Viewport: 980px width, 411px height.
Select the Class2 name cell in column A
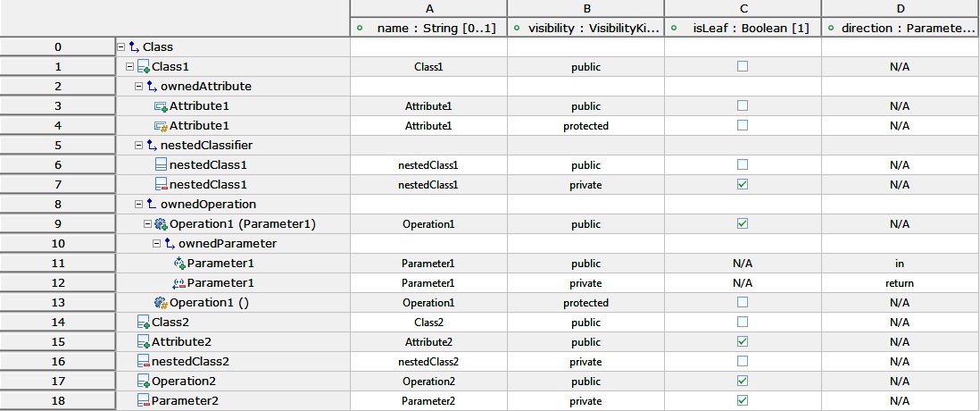[428, 323]
